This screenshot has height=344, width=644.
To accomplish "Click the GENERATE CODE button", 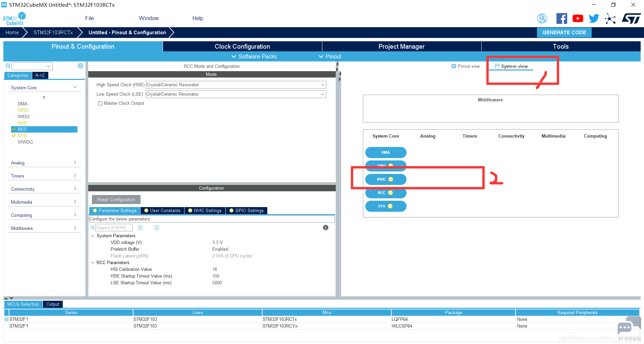I will 564,33.
